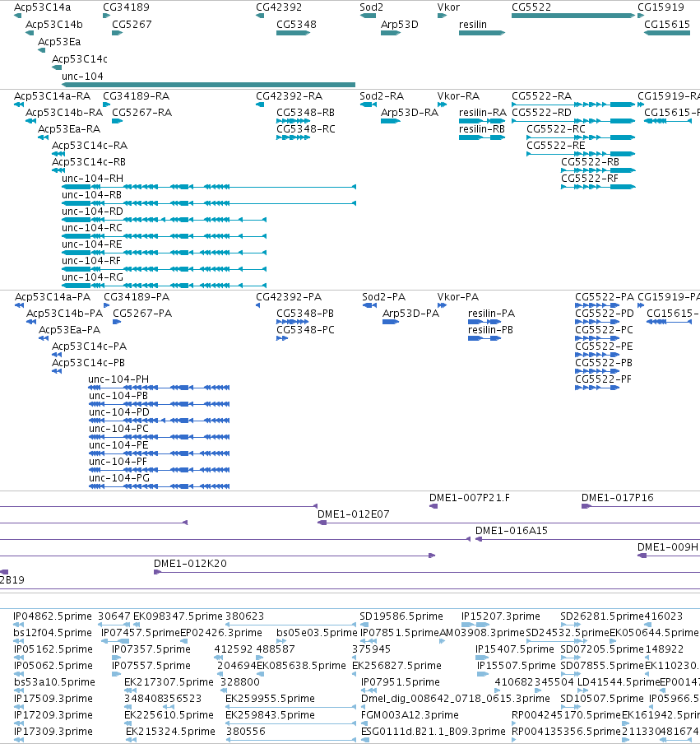This screenshot has height=744, width=700.
Task: Select the CG5267 gene label
Action: [x=132, y=24]
